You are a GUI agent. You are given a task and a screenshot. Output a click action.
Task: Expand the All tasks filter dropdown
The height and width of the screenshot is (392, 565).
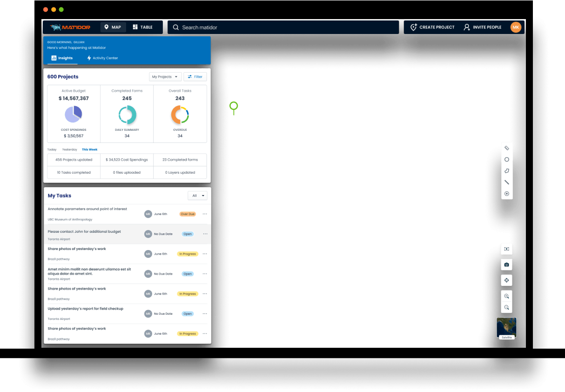coord(197,196)
